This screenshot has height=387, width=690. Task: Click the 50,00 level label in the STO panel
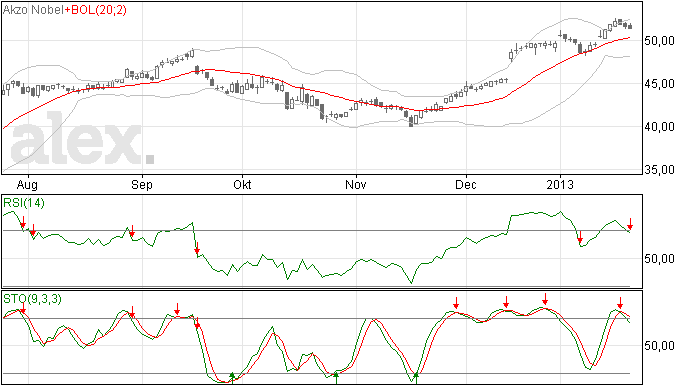pos(659,346)
